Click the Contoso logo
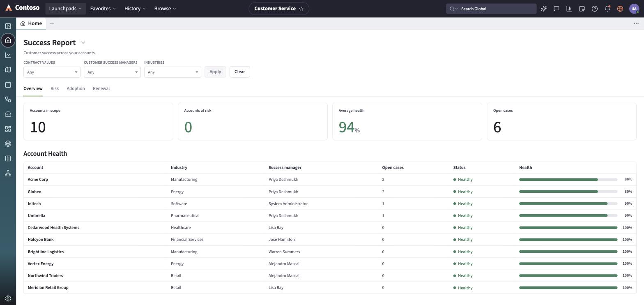 pos(22,8)
